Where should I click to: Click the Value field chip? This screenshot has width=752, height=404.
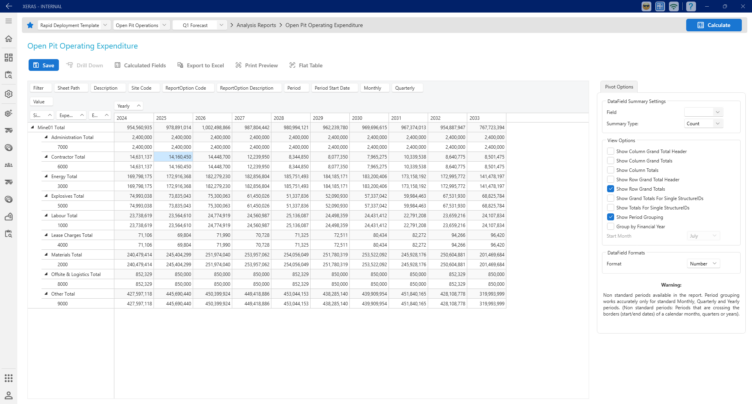[39, 102]
